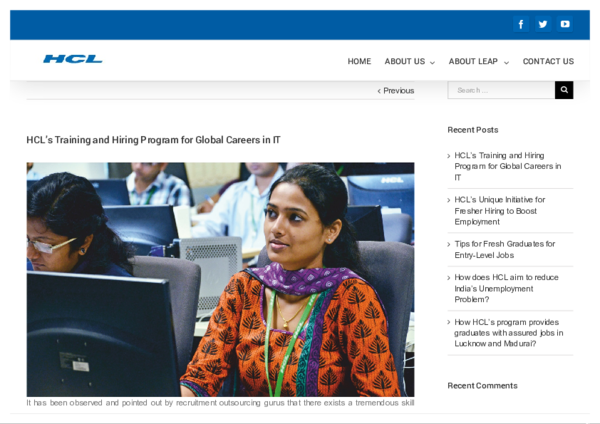This screenshot has width=600, height=424.
Task: Click the HCL logo
Action: click(72, 59)
